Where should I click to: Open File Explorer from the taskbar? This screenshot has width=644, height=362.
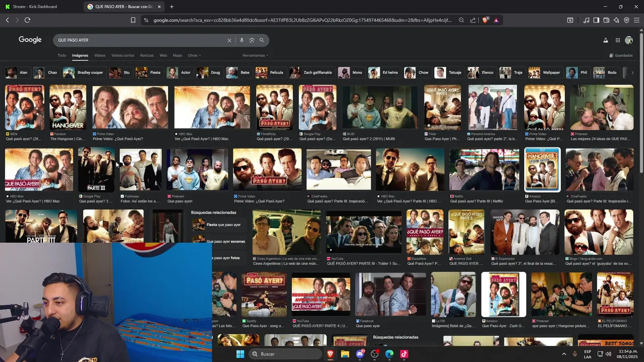[345, 354]
